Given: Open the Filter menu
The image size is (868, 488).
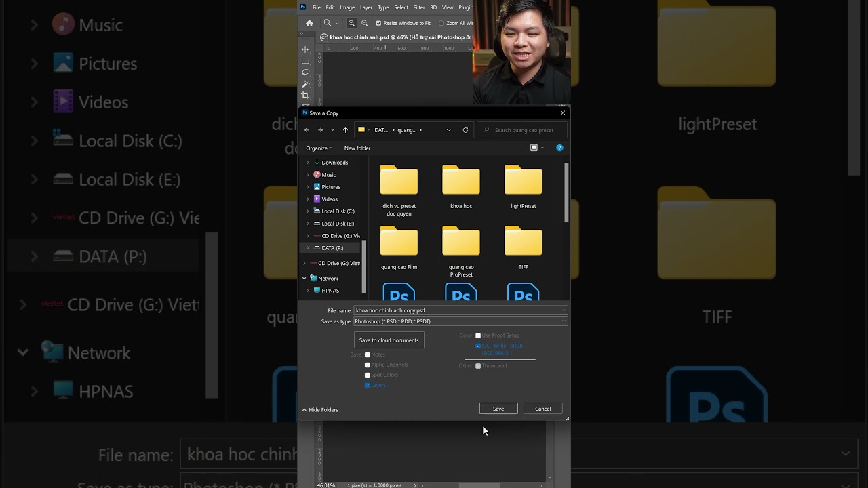Looking at the screenshot, I should pos(419,7).
